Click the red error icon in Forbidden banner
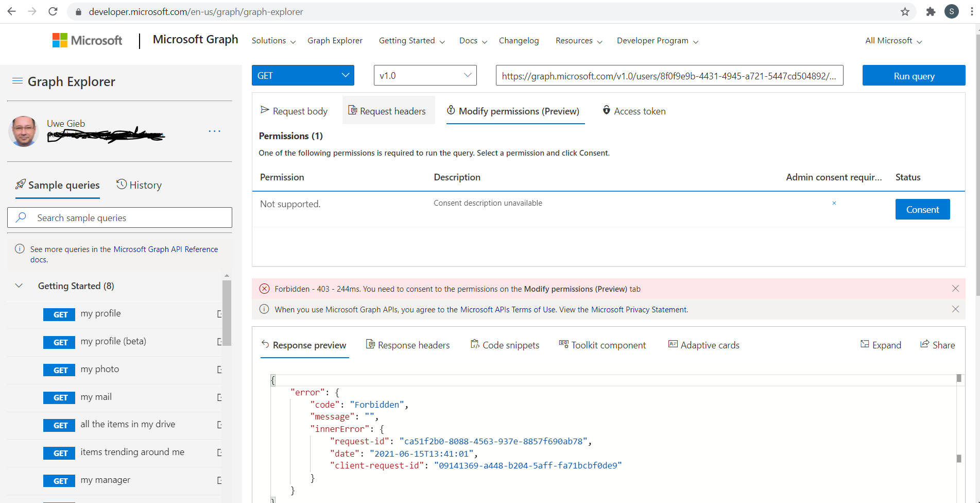The height and width of the screenshot is (503, 980). click(264, 289)
